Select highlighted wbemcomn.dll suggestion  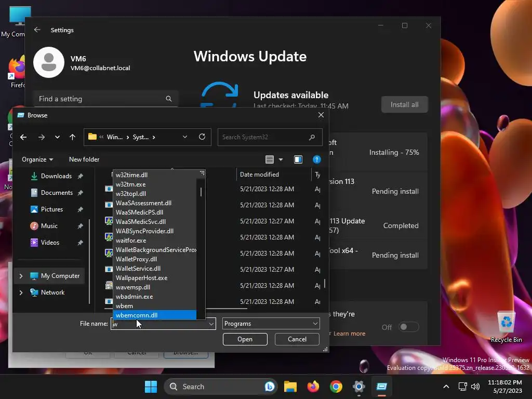click(x=154, y=315)
